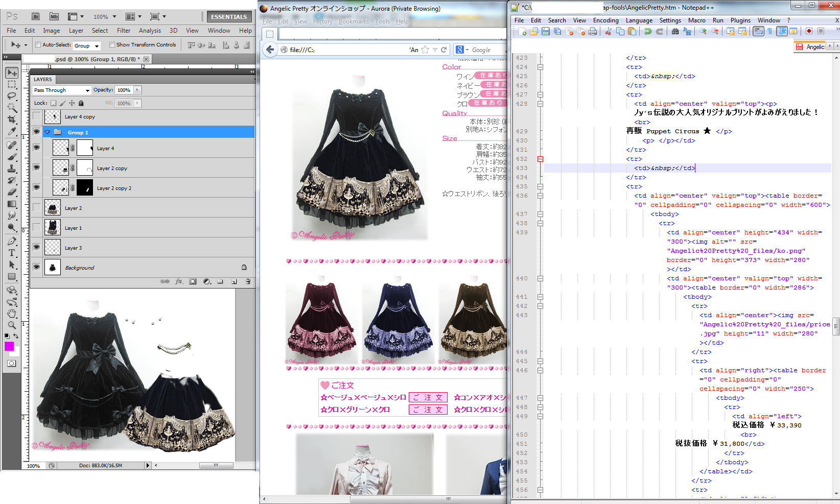Hide the Background layer

36,267
